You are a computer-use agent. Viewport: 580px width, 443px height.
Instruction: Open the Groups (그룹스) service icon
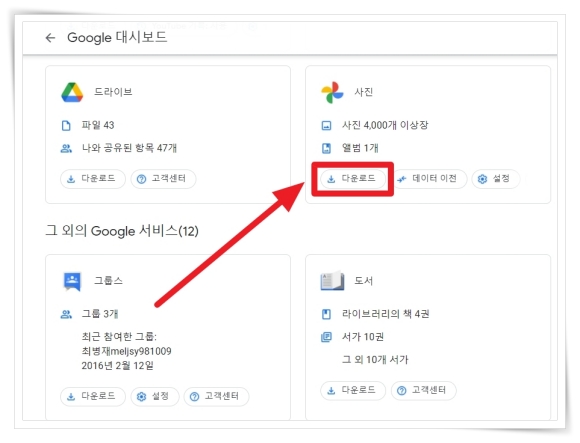72,281
